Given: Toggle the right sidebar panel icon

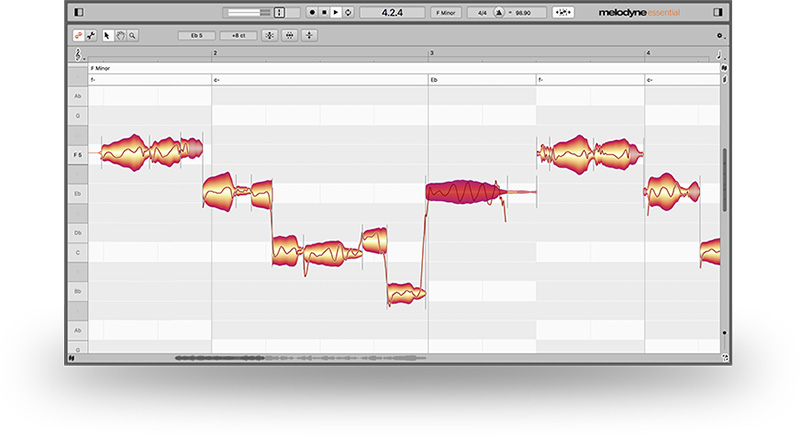Looking at the screenshot, I should pyautogui.click(x=718, y=12).
